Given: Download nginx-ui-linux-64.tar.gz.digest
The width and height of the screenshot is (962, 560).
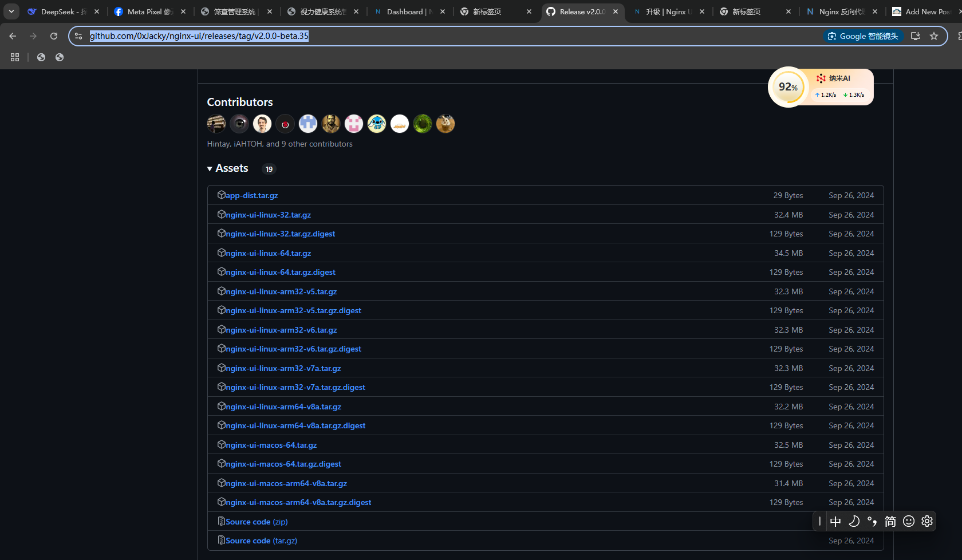Looking at the screenshot, I should click(281, 272).
